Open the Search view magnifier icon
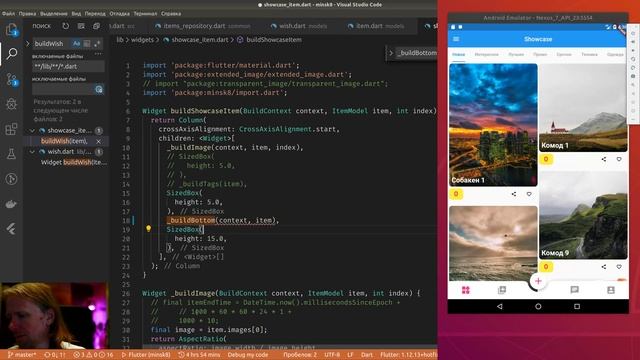 pos(11,53)
